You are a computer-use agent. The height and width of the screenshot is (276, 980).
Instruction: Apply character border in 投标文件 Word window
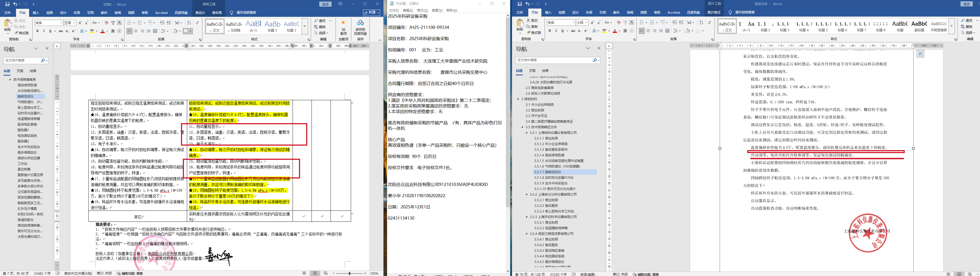[632, 23]
